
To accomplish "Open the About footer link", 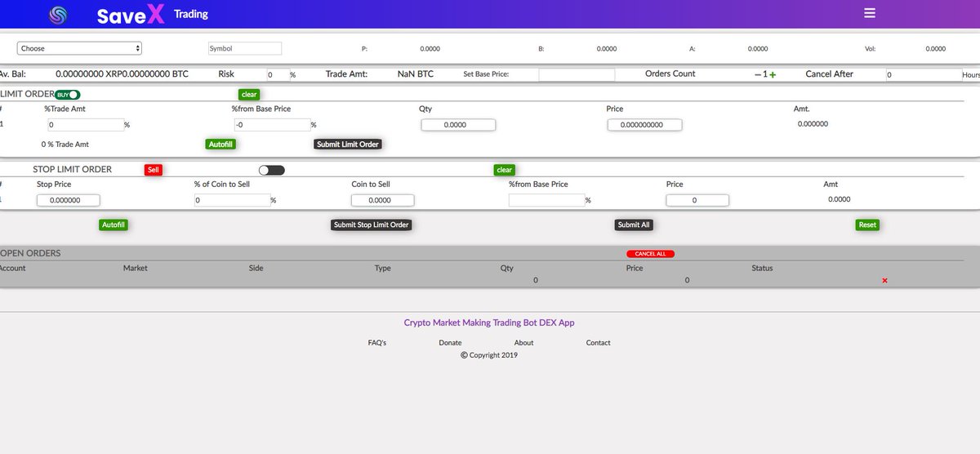I will [524, 343].
